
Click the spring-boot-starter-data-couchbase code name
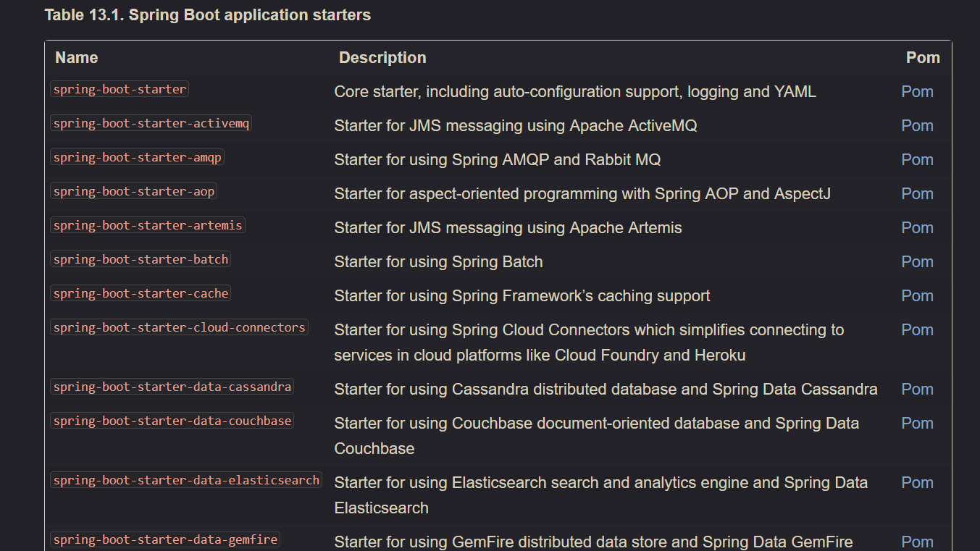point(172,421)
